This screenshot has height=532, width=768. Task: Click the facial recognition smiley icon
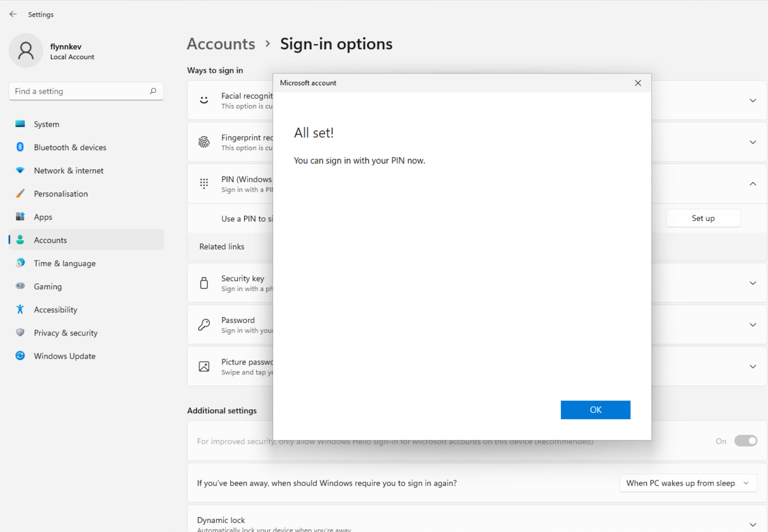click(204, 100)
